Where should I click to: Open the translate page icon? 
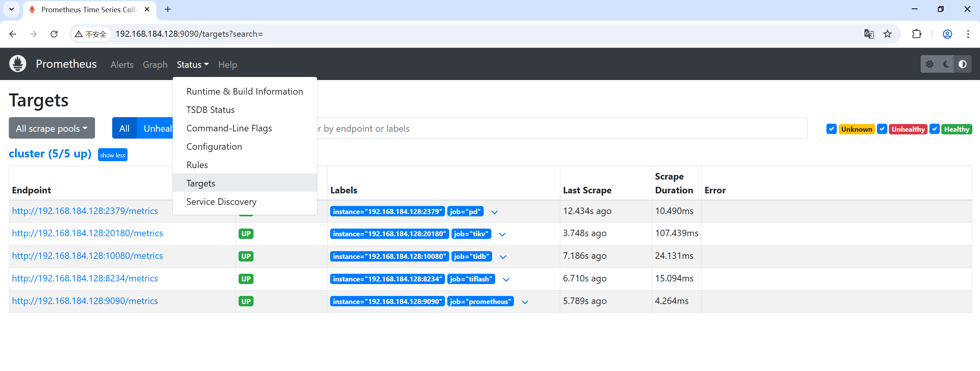point(869,34)
